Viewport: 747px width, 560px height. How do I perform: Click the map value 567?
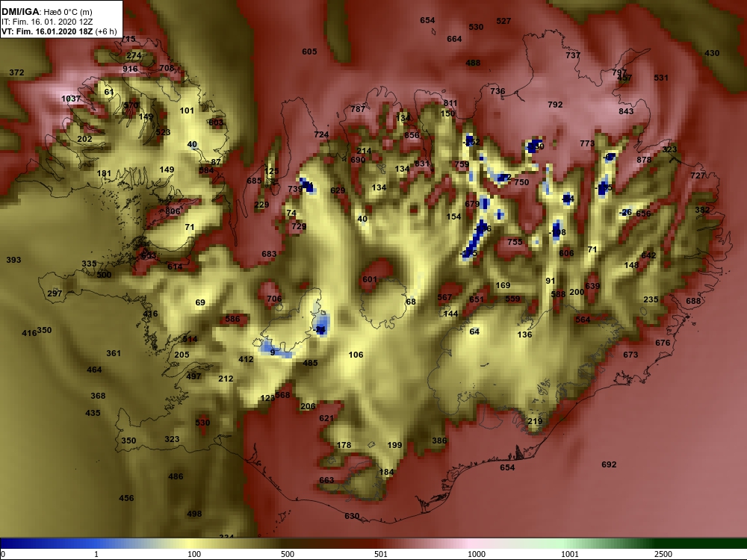pos(444,298)
